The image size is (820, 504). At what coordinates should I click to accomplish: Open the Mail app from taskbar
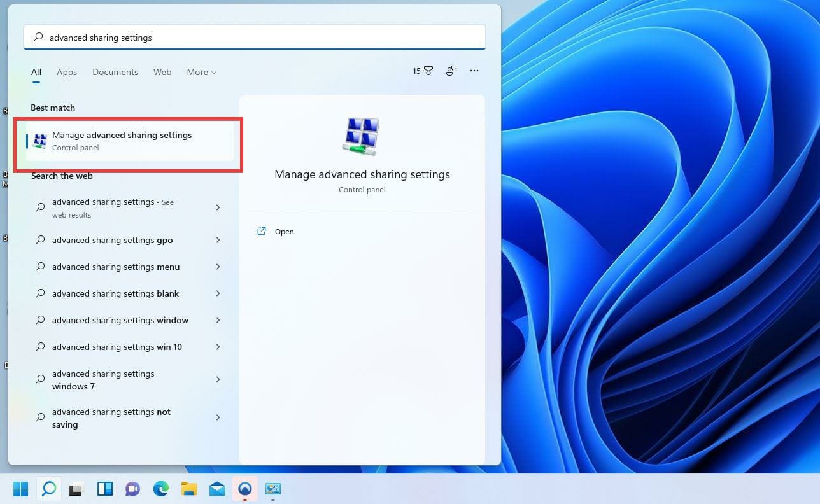click(217, 489)
